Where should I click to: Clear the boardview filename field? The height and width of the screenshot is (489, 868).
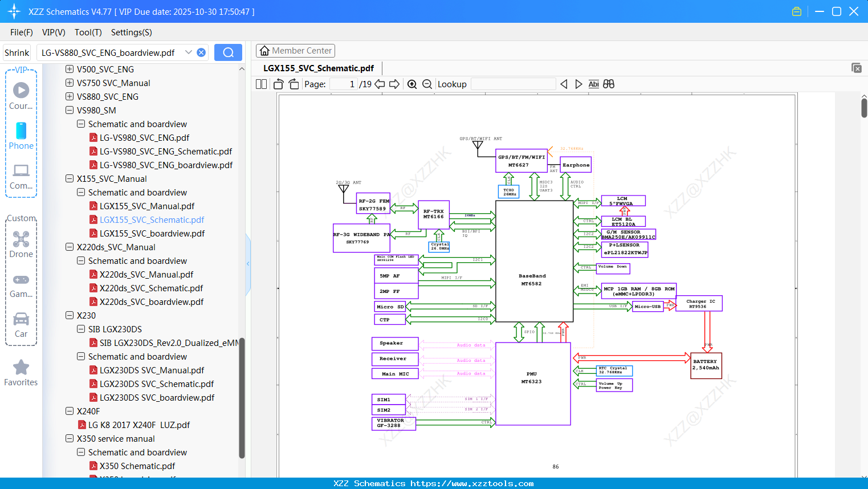click(201, 52)
